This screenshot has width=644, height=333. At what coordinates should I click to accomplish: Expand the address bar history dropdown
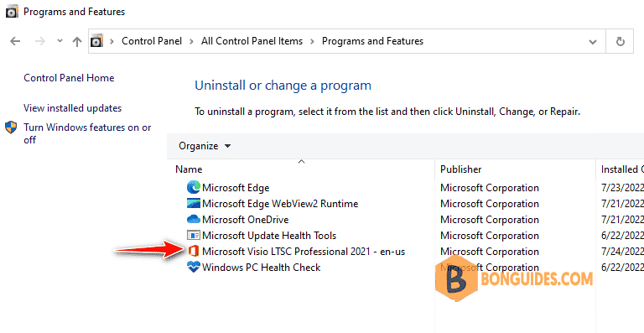pos(593,41)
